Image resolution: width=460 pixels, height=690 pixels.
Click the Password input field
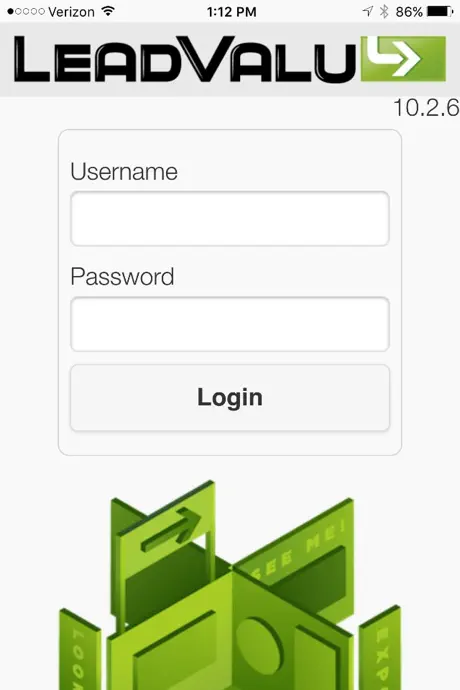(x=230, y=324)
